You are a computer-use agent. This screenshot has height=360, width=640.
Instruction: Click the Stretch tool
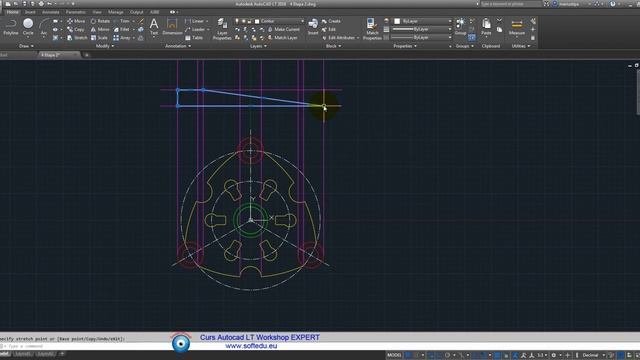pos(77,38)
